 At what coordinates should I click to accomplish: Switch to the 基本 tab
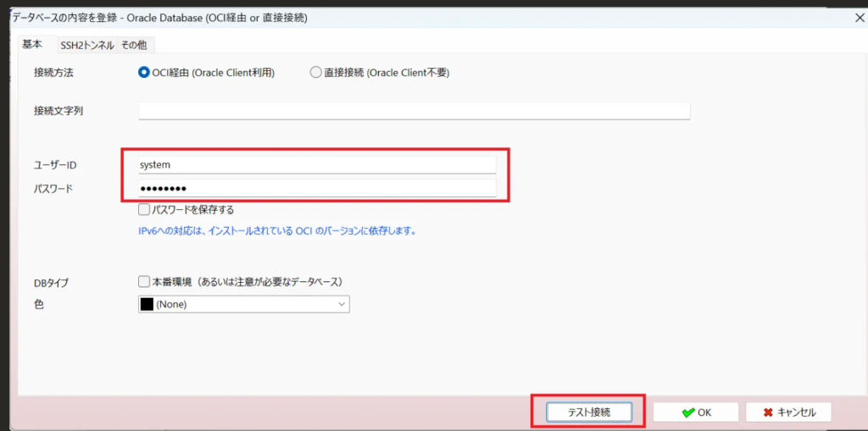[x=32, y=44]
